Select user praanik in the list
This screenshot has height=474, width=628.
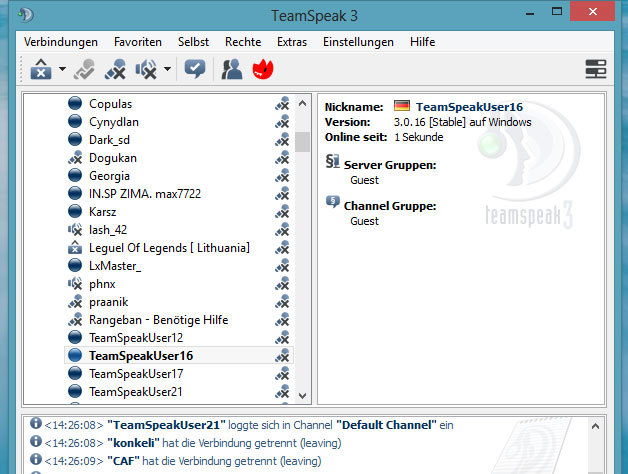pyautogui.click(x=109, y=302)
